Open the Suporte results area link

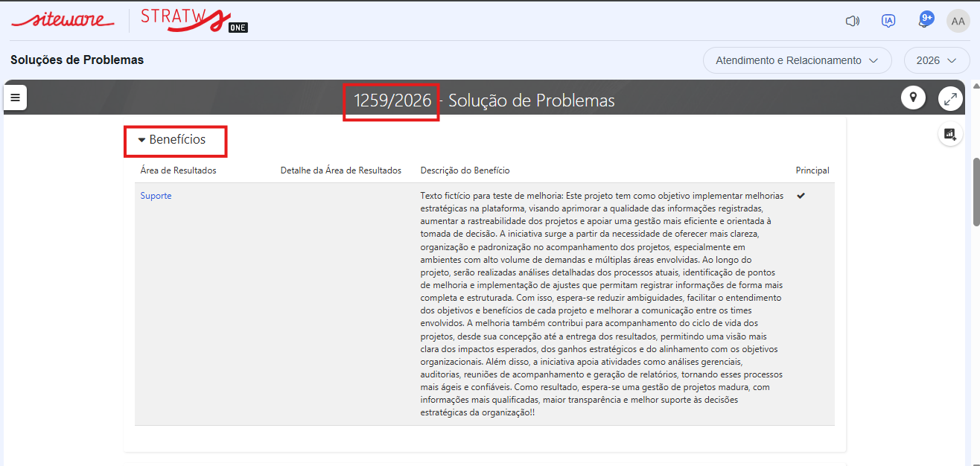[156, 196]
